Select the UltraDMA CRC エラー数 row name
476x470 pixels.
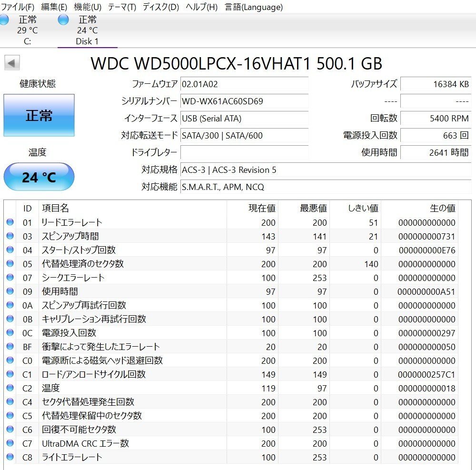[85, 443]
